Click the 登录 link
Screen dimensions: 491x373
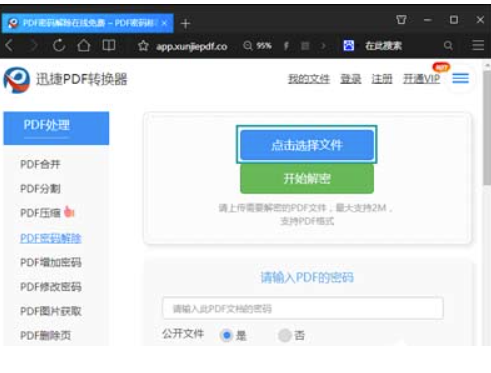tap(351, 79)
